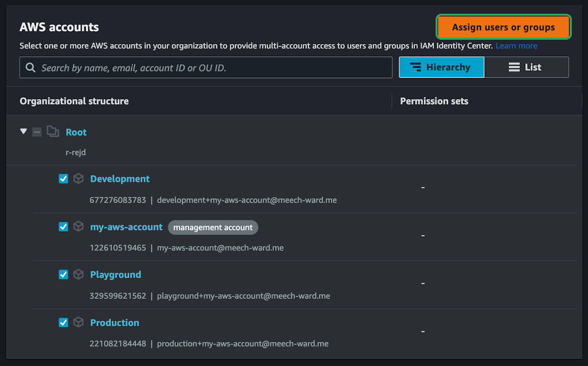Image resolution: width=588 pixels, height=366 pixels.
Task: Click account ID 221082184448
Action: pyautogui.click(x=118, y=343)
